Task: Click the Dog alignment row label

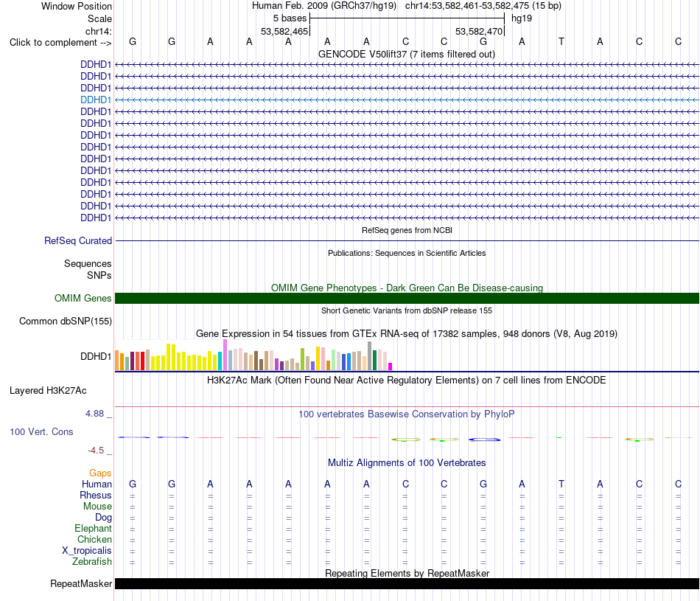Action: coord(104,518)
